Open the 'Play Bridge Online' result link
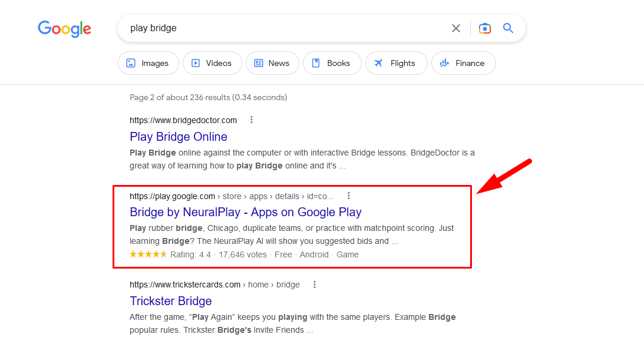Viewport: 644px width, 344px height. pos(179,137)
